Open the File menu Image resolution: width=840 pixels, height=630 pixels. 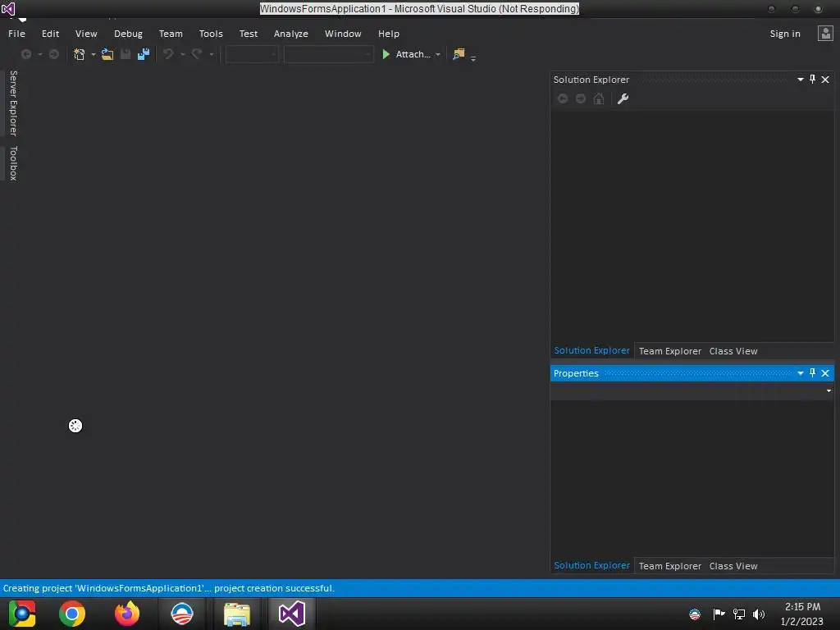pyautogui.click(x=16, y=34)
